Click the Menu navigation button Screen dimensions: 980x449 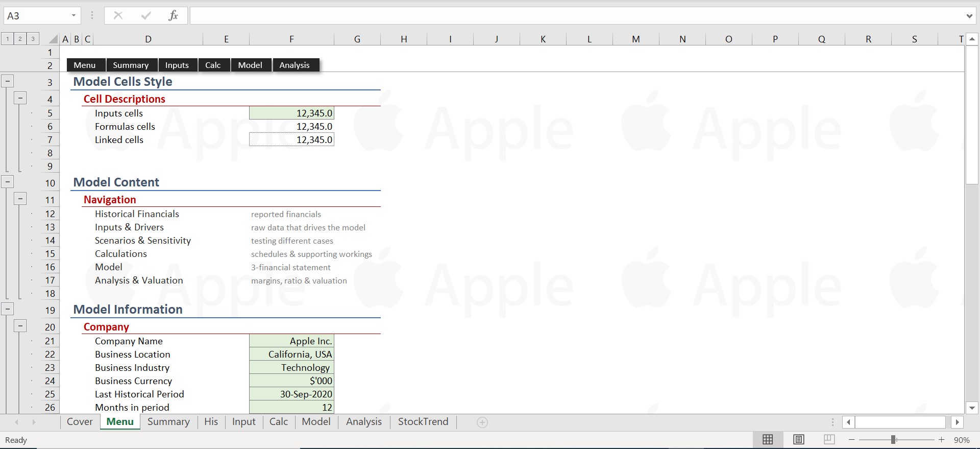pyautogui.click(x=85, y=65)
